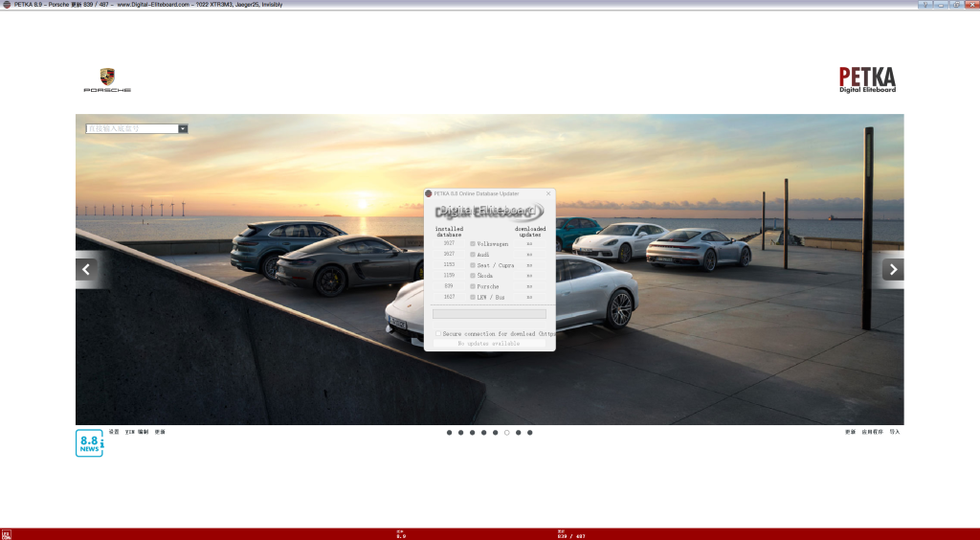Close the Online Database Updater dialog
The image size is (980, 540).
click(x=548, y=193)
